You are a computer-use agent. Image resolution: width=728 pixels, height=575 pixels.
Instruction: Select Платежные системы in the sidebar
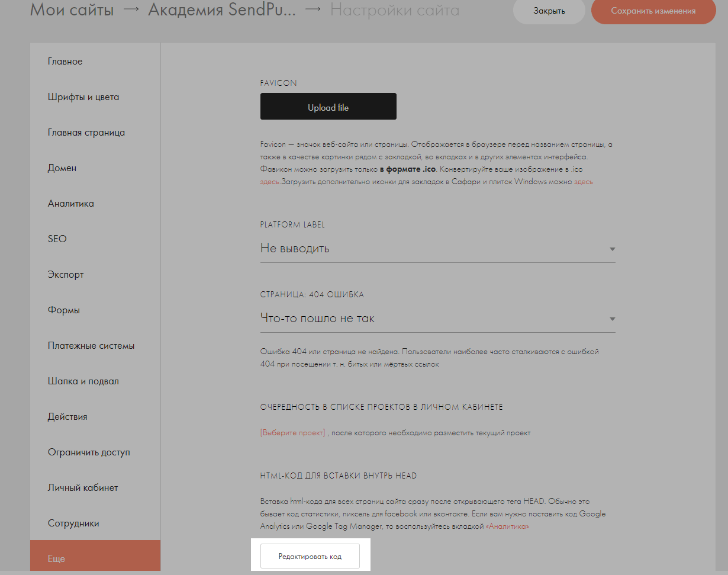(91, 346)
